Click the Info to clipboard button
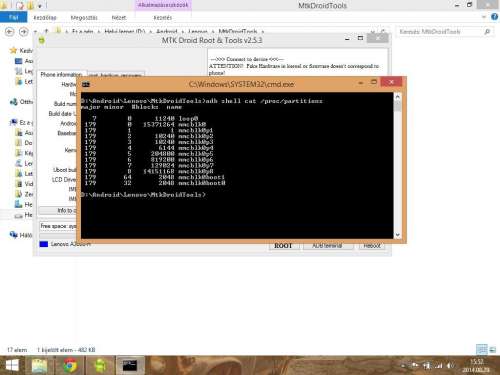The height and width of the screenshot is (375, 500). pos(58,210)
